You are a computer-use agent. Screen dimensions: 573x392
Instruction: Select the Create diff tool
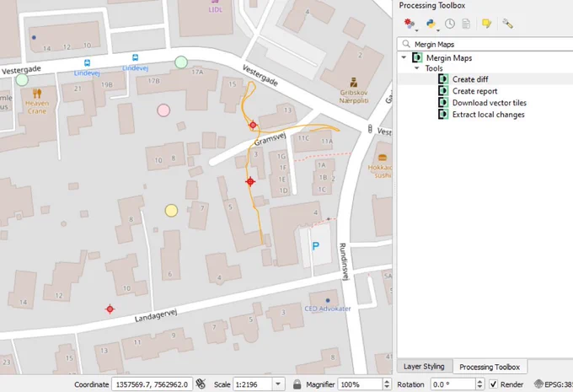(x=470, y=79)
